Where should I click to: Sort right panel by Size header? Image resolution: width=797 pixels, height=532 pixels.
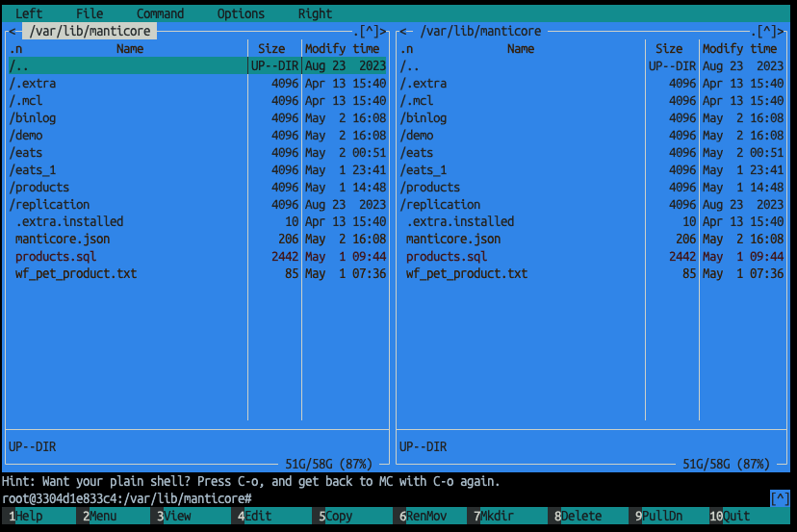click(669, 49)
